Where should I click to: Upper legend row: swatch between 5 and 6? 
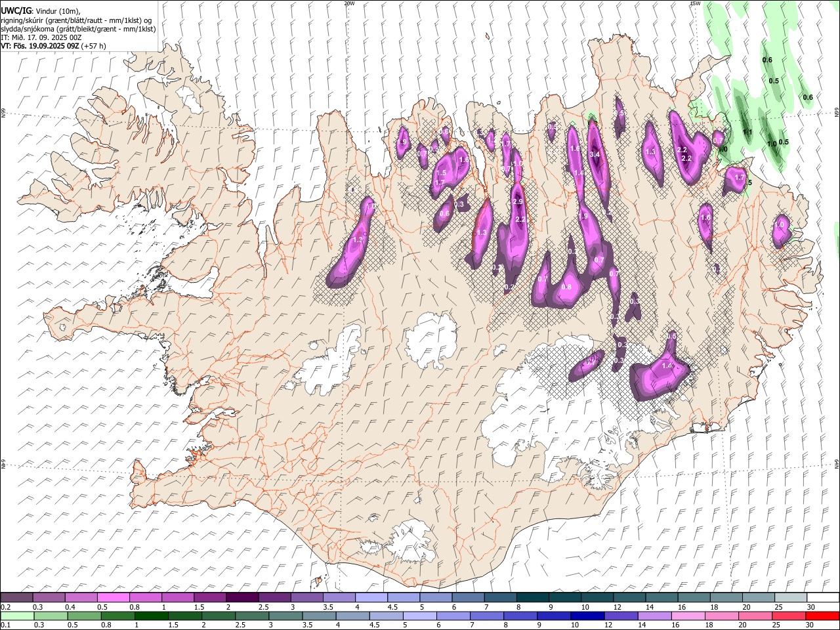(x=436, y=597)
